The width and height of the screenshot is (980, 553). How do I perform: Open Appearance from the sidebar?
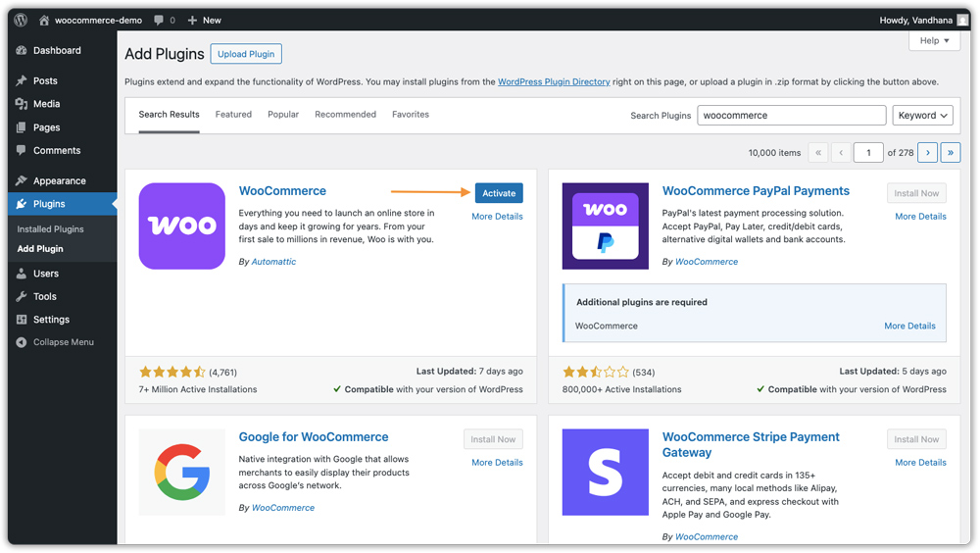pos(62,180)
